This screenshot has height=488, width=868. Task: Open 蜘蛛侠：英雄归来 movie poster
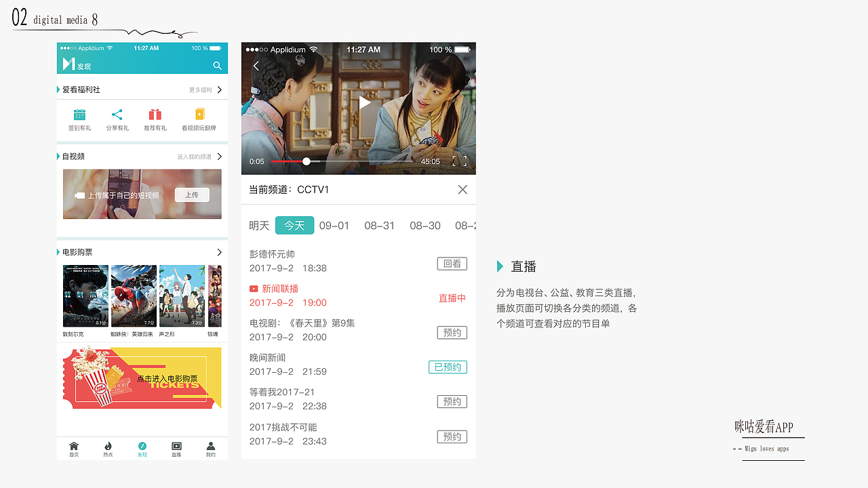(134, 296)
